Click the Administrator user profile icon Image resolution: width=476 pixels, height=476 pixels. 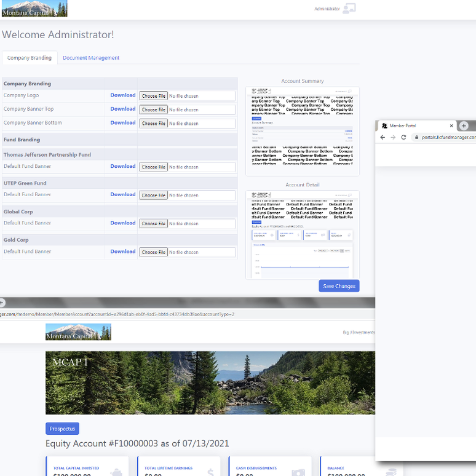[x=349, y=9]
